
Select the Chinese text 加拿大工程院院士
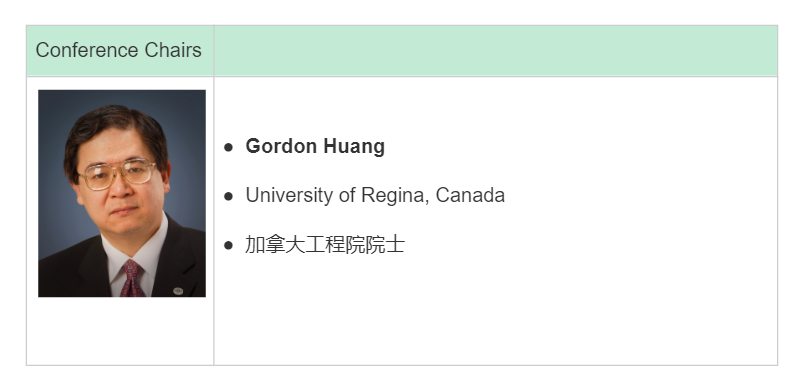pos(325,244)
